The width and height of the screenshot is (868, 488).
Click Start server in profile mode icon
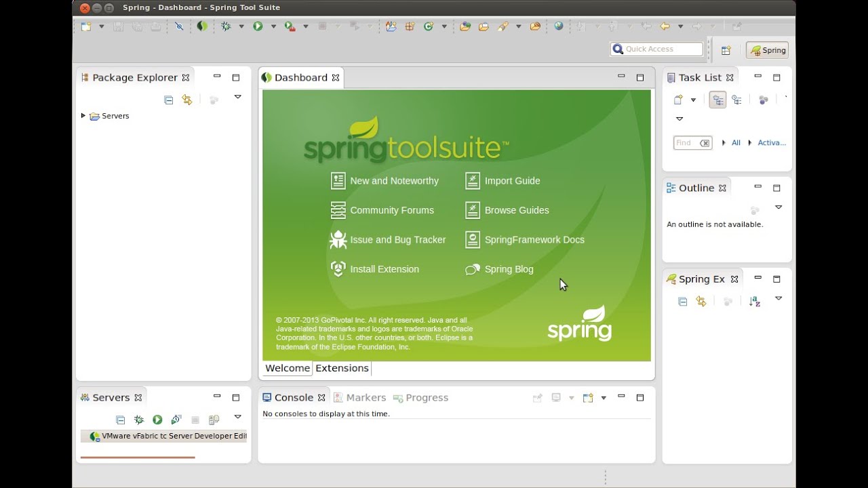pyautogui.click(x=176, y=420)
